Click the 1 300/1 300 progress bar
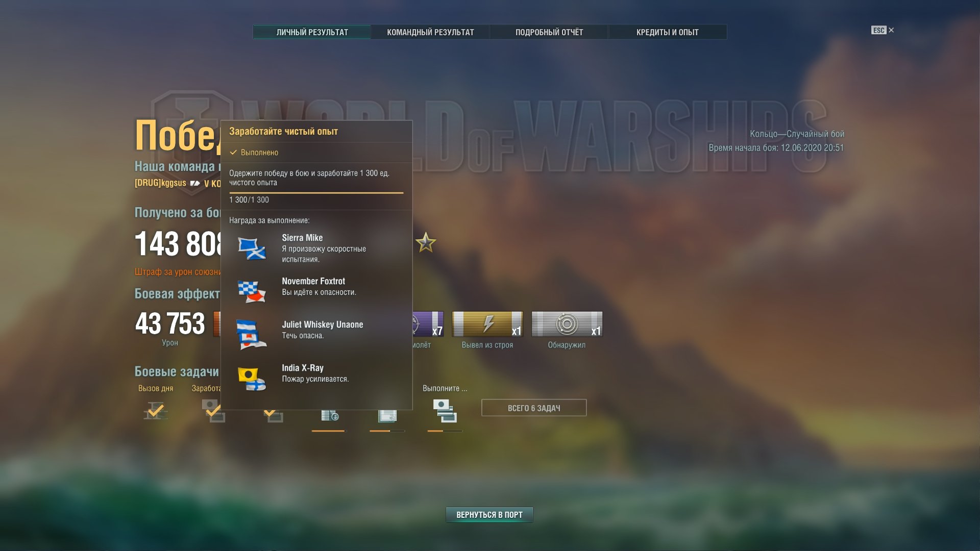 [316, 193]
